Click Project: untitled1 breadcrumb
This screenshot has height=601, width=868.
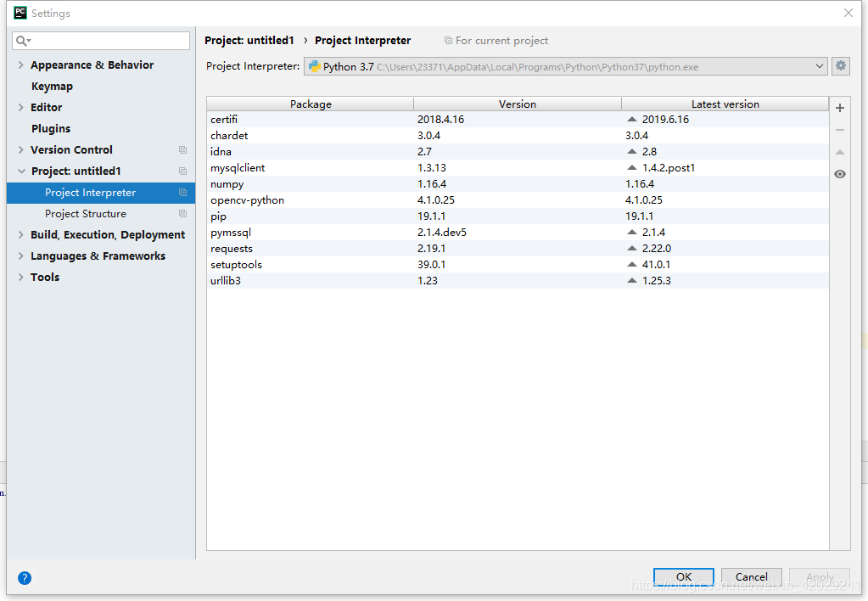[x=249, y=41]
